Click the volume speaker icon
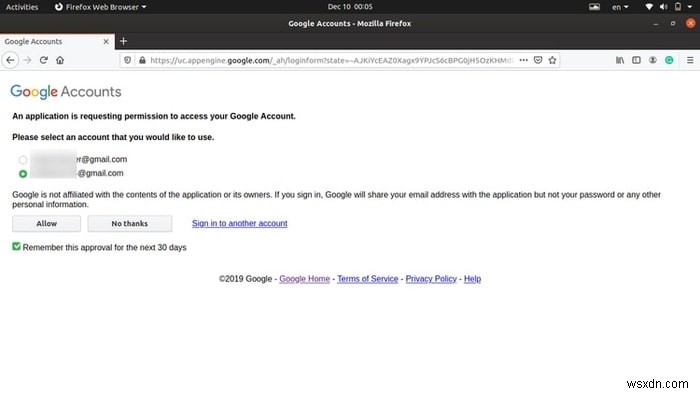This screenshot has width=700, height=394. (663, 7)
